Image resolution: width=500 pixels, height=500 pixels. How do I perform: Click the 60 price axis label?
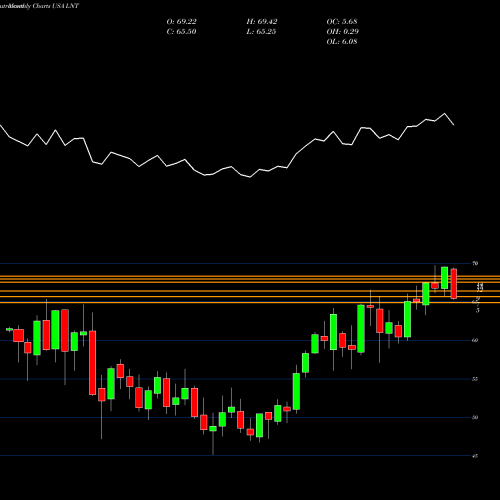click(x=475, y=340)
